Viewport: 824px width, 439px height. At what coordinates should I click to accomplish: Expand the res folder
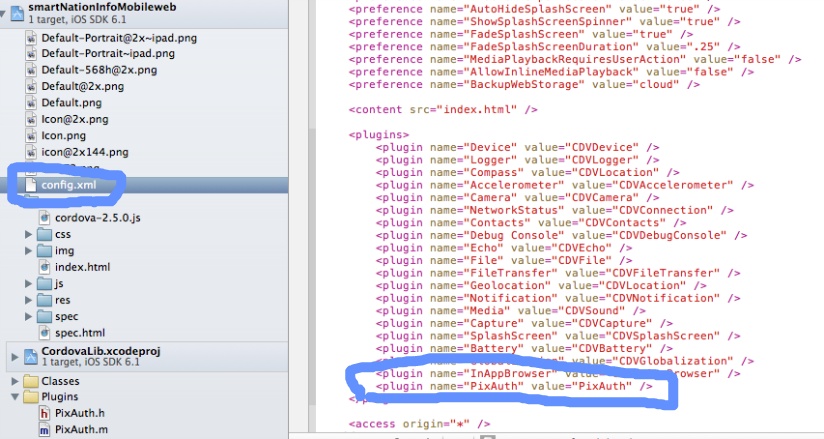tap(28, 300)
